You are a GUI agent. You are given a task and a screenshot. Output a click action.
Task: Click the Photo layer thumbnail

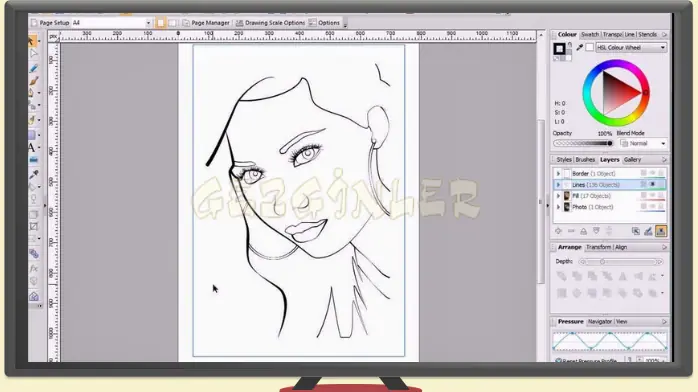point(567,207)
